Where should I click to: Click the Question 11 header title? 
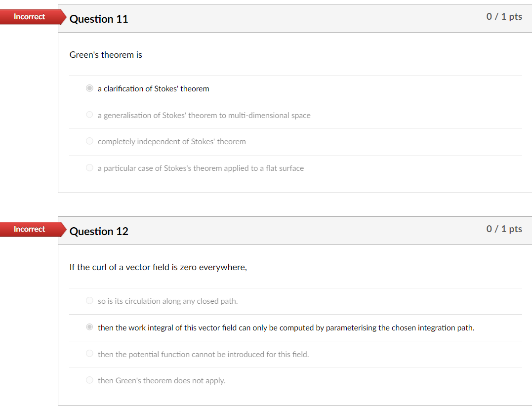point(99,19)
